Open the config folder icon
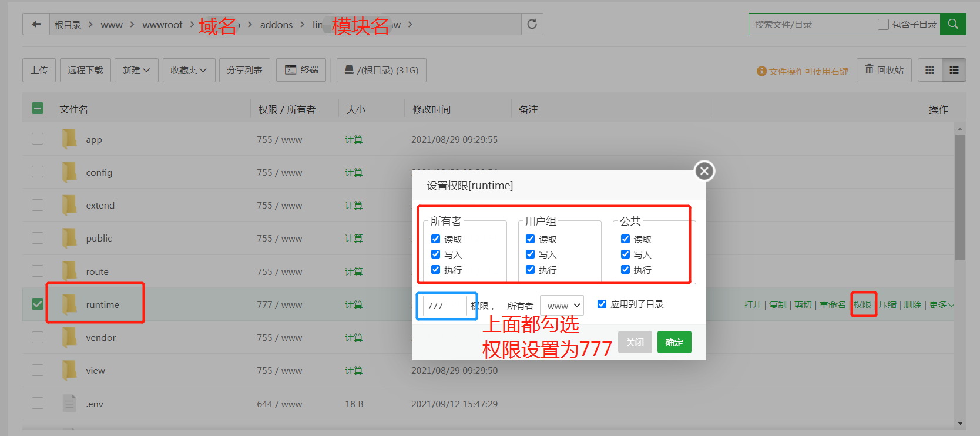The image size is (980, 436). click(x=69, y=172)
